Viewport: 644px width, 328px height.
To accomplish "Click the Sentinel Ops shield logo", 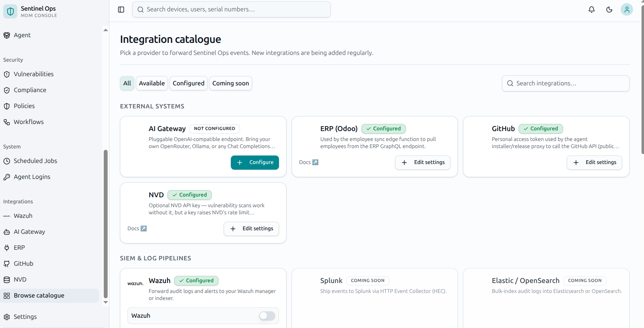I will (x=10, y=11).
